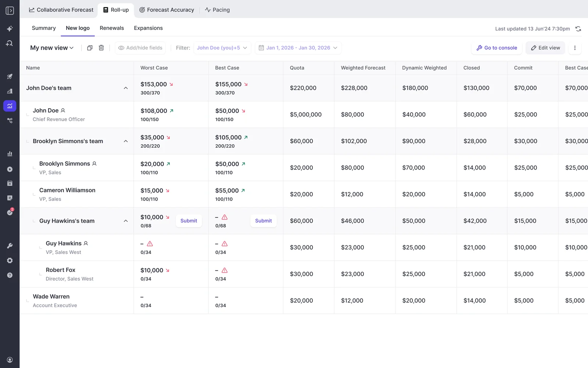Select the Expansions sub-tab
Screen dimensions: 588x368
point(148,28)
